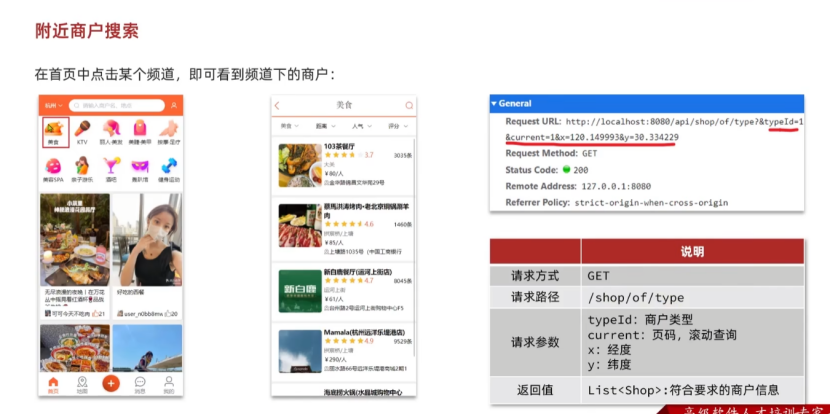
Task: Click the 请求参数 row label
Action: [535, 342]
